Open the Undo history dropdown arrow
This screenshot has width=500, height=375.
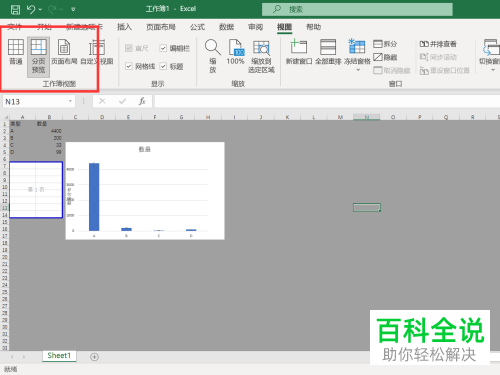40,10
